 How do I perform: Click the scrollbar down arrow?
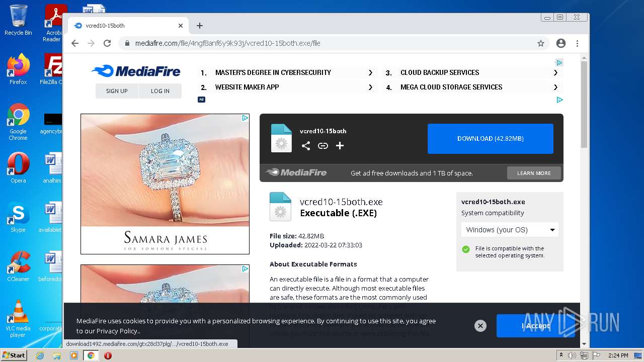tap(584, 344)
